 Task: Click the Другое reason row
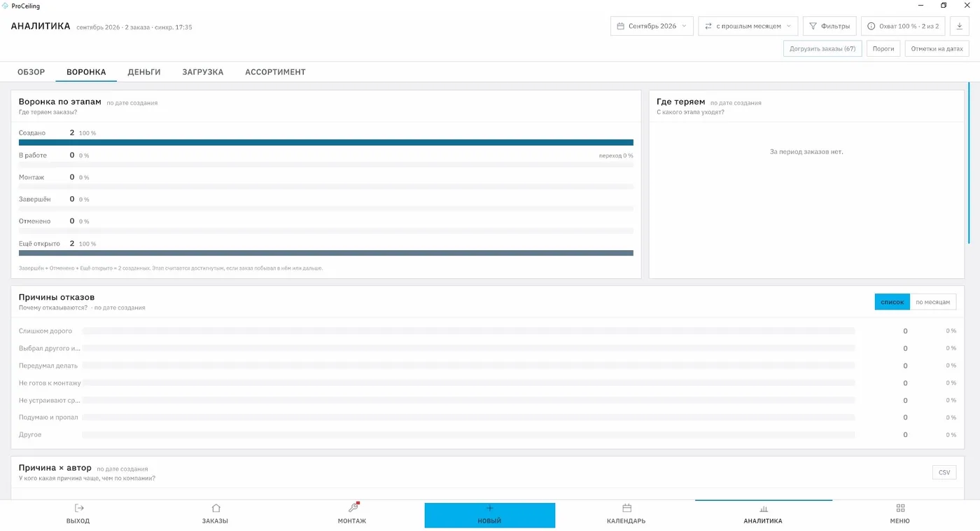pos(487,435)
